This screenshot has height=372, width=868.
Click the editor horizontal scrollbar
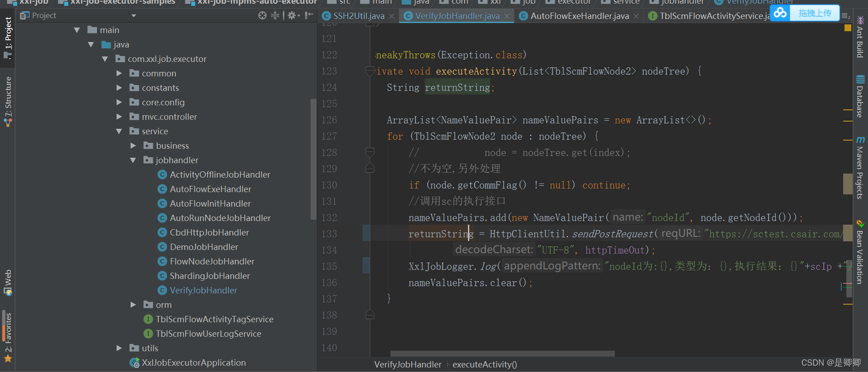[502, 353]
